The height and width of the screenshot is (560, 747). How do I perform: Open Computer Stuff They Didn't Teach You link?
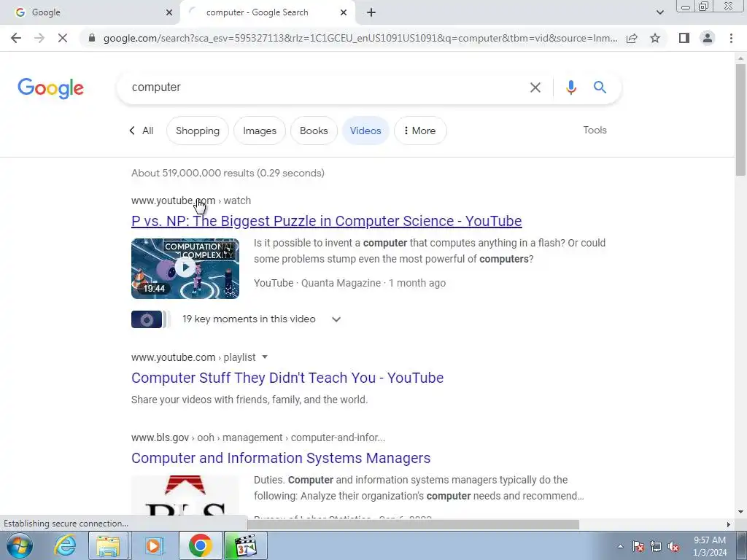click(287, 378)
